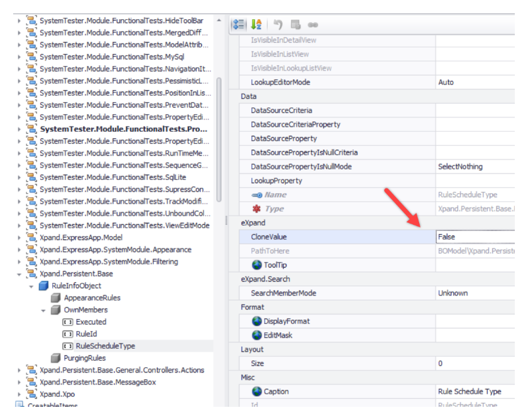Click the key icon beside Name property
Image resolution: width=528 pixels, height=420 pixels.
point(257,195)
